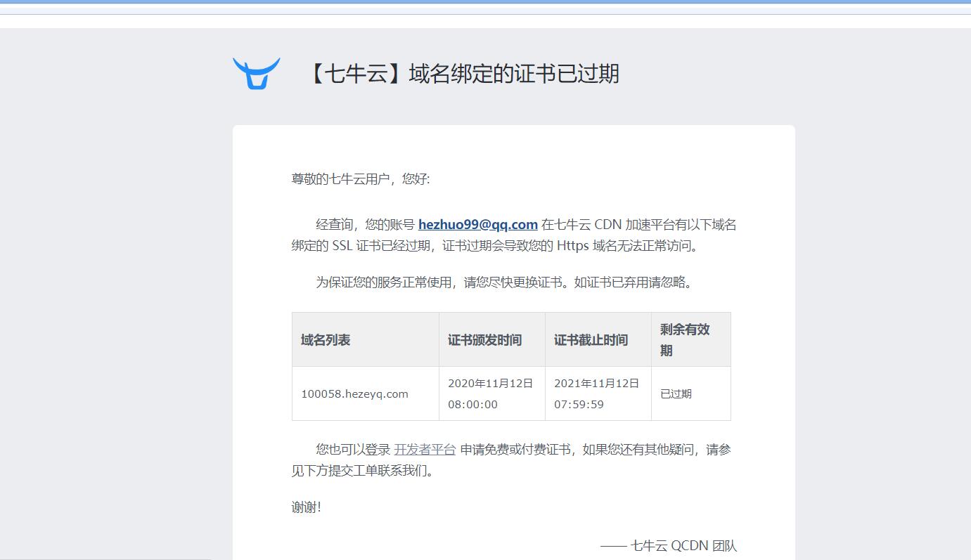Click the Qiniu Cloud bull logo

257,73
